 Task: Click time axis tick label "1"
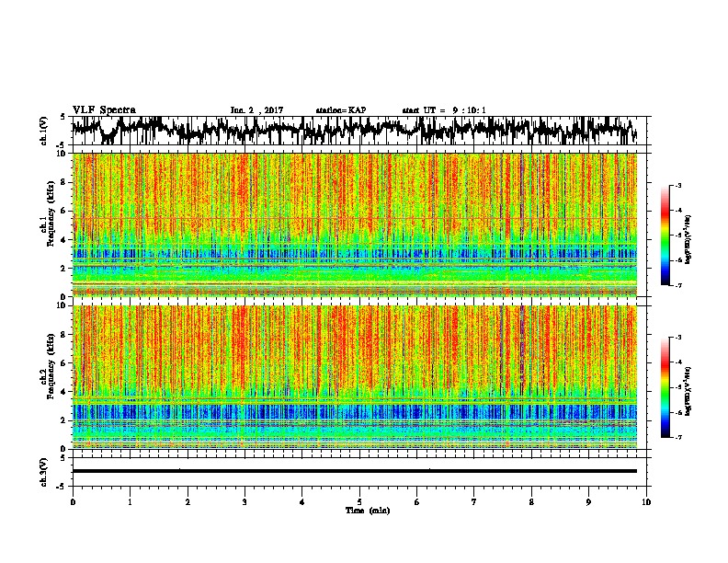pos(130,502)
